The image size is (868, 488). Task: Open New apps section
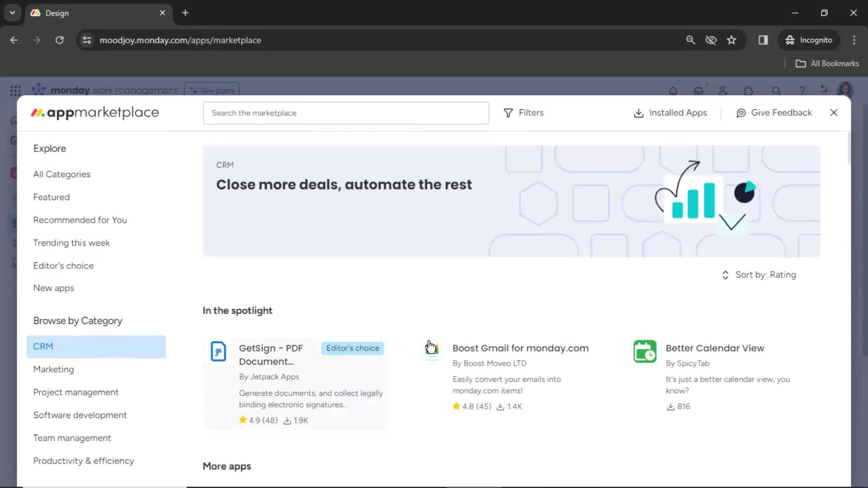click(x=53, y=288)
